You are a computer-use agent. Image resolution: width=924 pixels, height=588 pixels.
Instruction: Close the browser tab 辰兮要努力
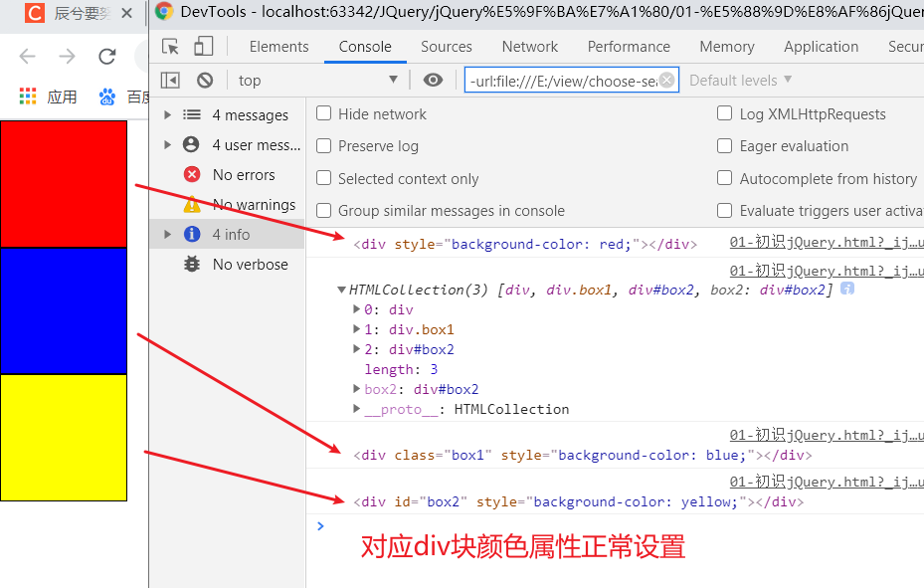pos(126,13)
